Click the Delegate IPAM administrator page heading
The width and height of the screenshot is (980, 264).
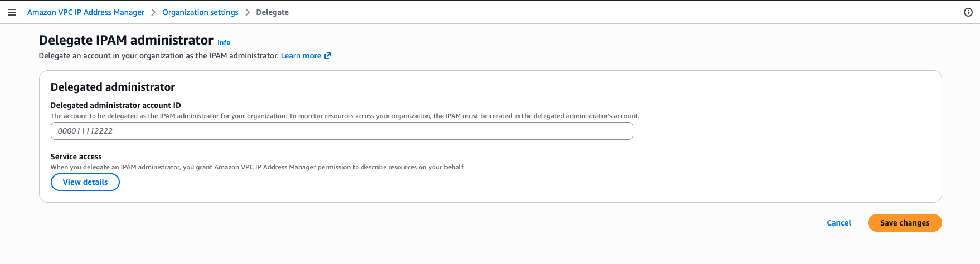(126, 40)
